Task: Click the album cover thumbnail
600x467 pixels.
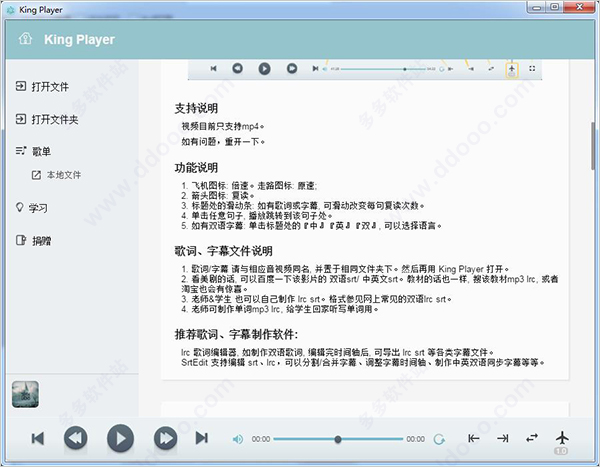Action: click(x=25, y=394)
